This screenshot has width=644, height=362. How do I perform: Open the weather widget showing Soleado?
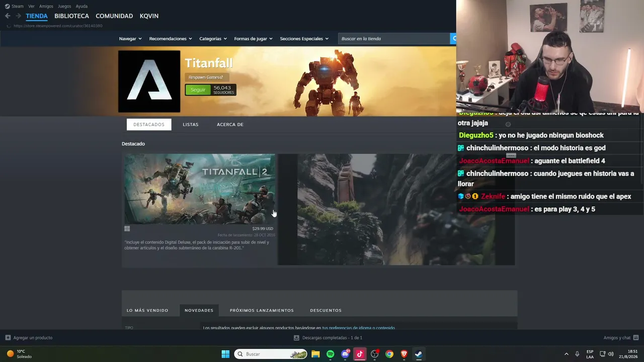point(19,354)
